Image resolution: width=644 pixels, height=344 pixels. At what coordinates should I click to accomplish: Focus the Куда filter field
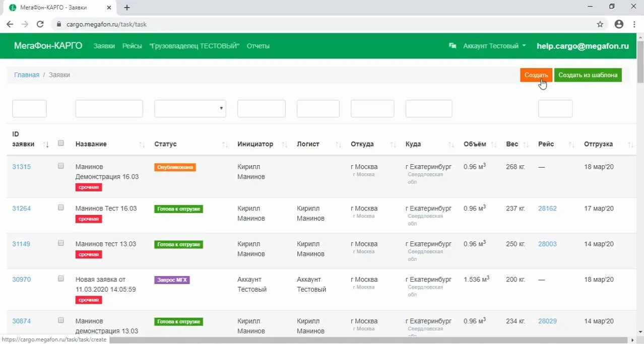[x=429, y=108]
